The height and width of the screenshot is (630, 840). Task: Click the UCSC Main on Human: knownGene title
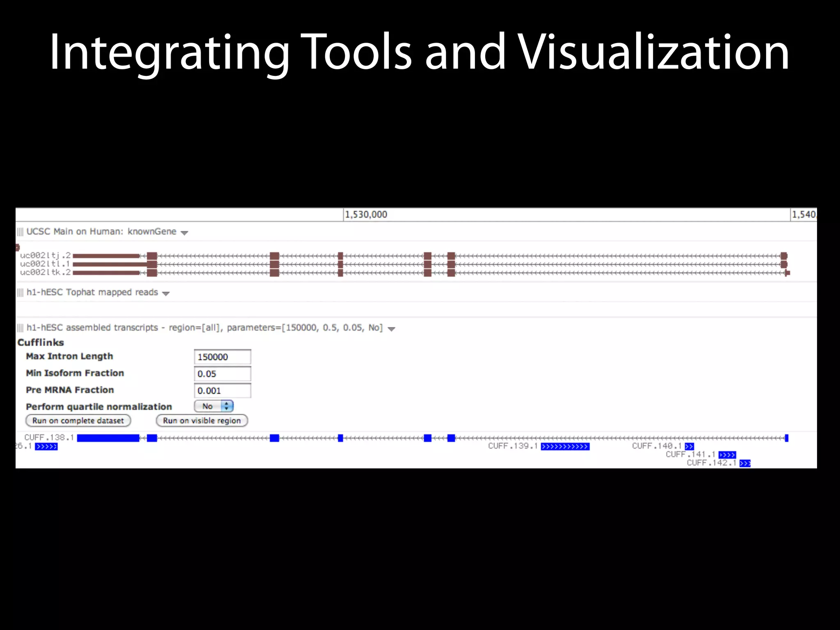(101, 232)
